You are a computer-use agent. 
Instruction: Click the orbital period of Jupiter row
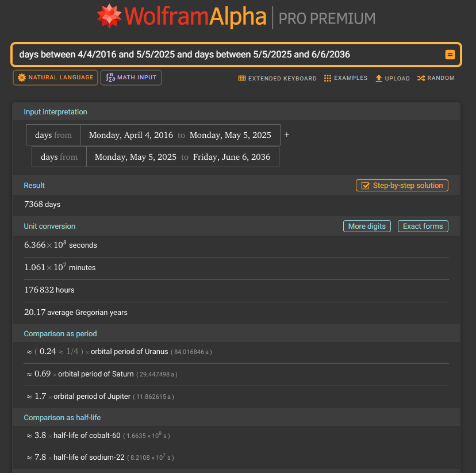pos(100,397)
